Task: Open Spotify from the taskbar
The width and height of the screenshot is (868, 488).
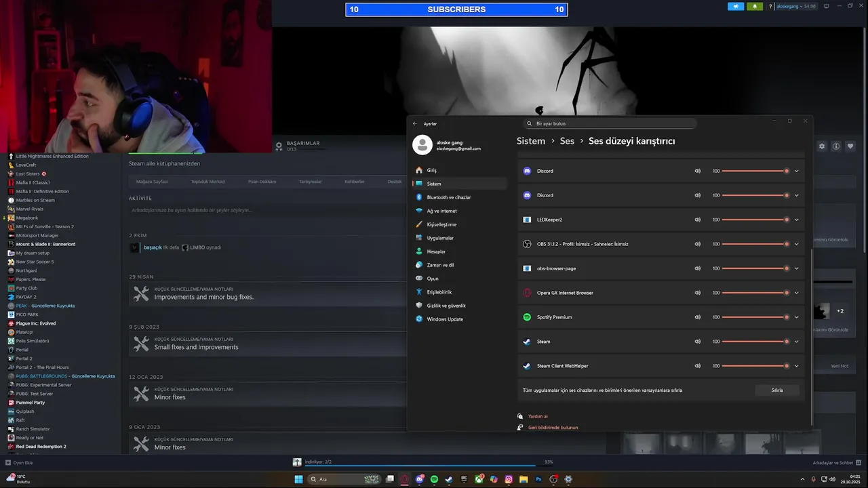Action: click(434, 479)
